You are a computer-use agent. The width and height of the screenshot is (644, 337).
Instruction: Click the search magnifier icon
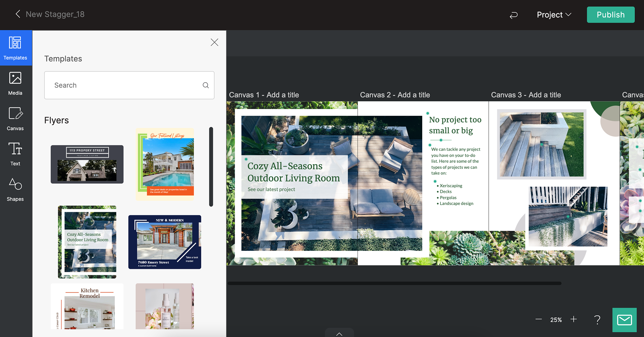(206, 85)
